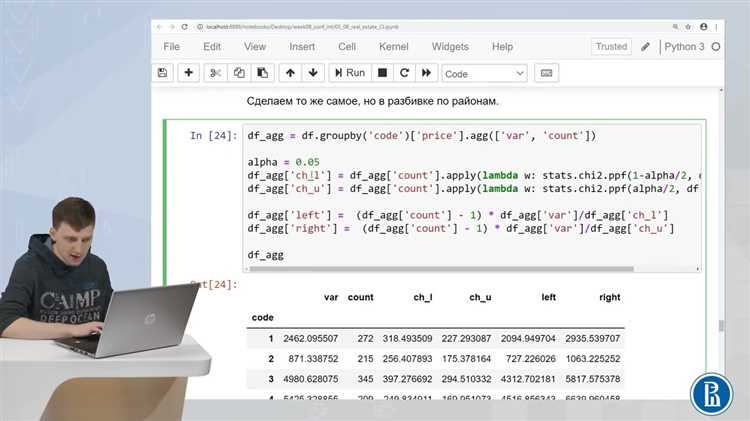Move selected cell down arrow
The image size is (750, 421).
pyautogui.click(x=313, y=73)
